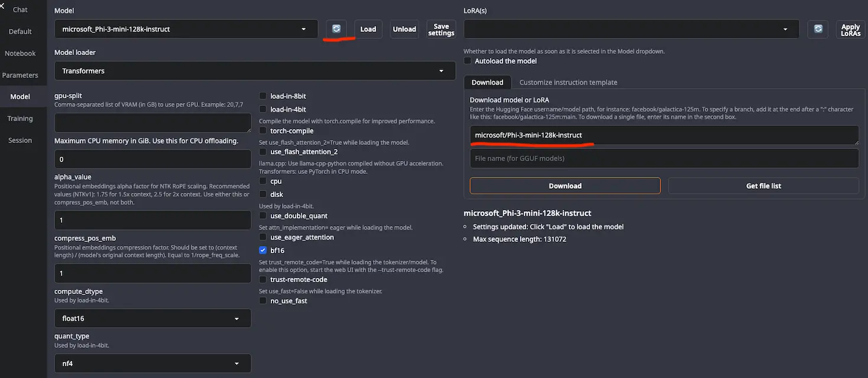Go to the Training tab

(x=20, y=118)
